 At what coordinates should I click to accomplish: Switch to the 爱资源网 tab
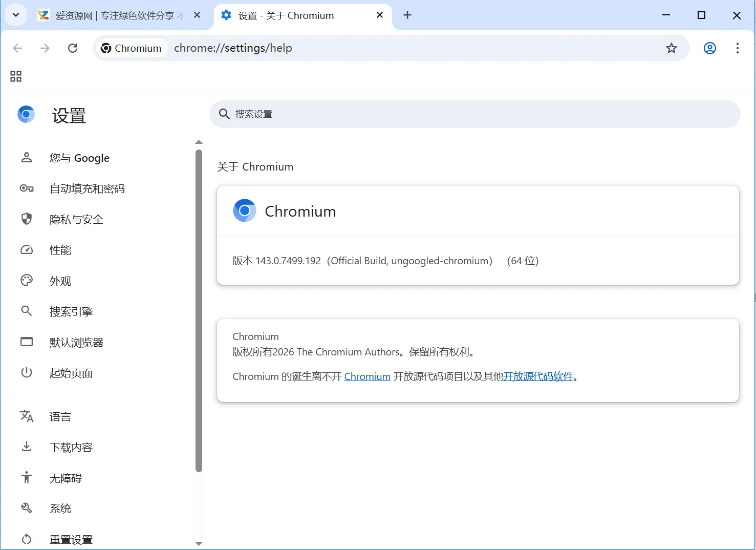pos(113,15)
